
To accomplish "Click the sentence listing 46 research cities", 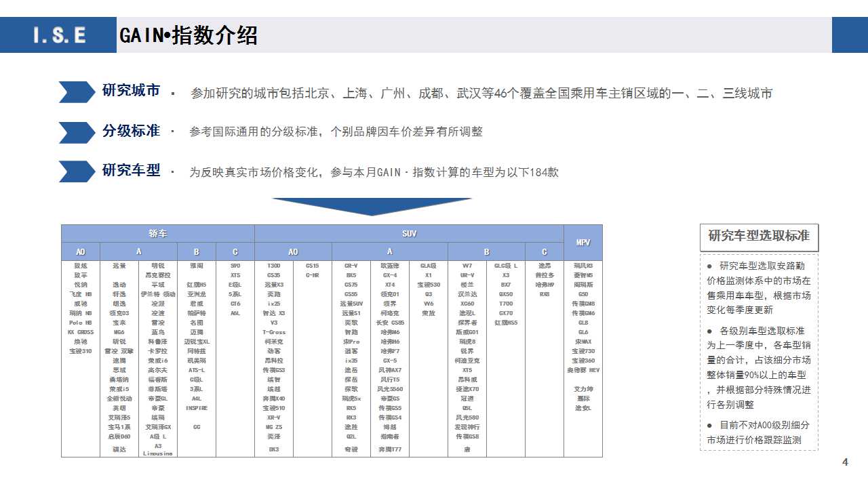I will pyautogui.click(x=481, y=94).
